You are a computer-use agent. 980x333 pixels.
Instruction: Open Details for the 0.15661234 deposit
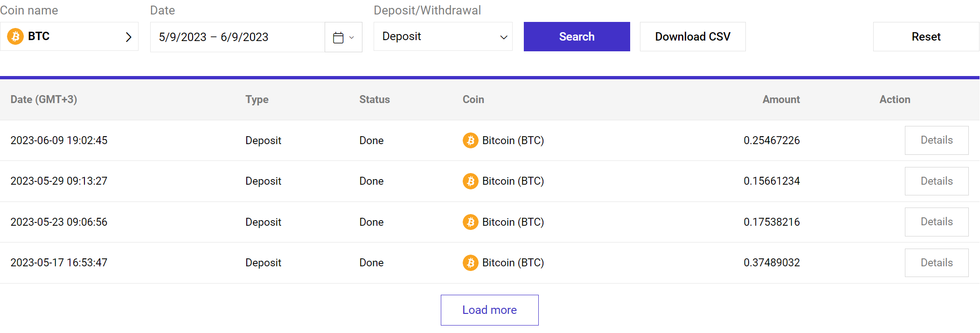937,181
